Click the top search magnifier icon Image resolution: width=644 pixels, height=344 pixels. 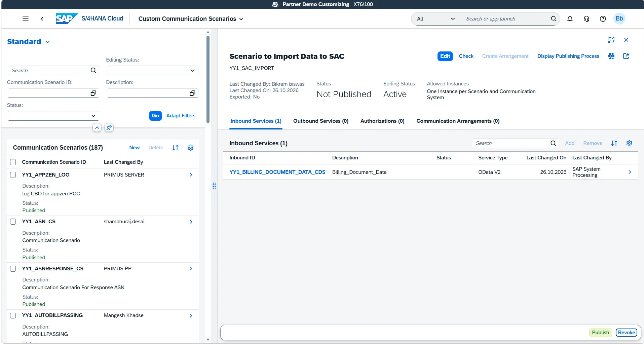tap(553, 19)
